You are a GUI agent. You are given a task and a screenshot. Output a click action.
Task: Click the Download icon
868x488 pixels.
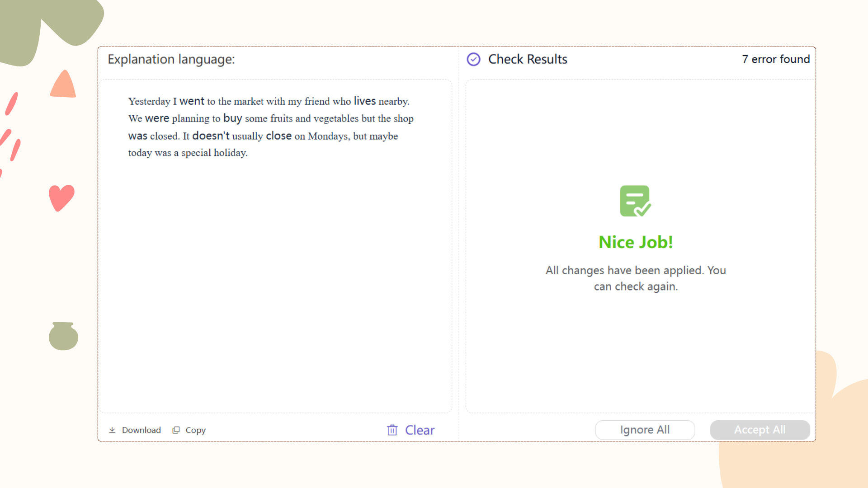tap(113, 430)
